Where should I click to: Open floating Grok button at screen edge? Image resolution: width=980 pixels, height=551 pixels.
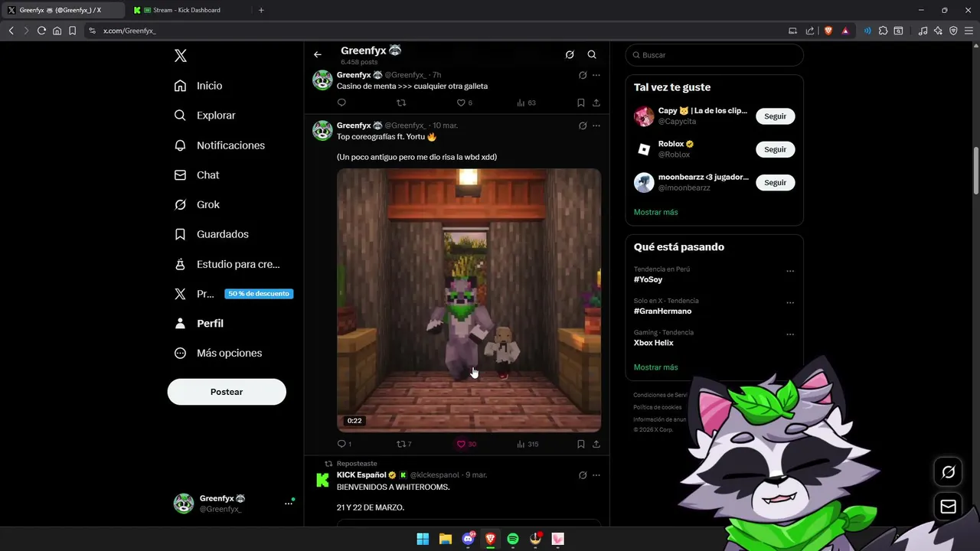point(948,472)
